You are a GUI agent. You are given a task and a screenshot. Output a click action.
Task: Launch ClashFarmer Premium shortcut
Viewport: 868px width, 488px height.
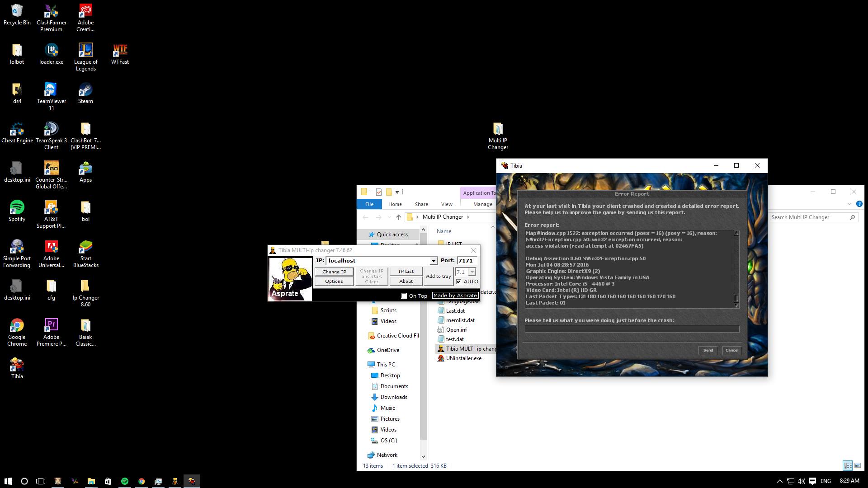tap(51, 18)
